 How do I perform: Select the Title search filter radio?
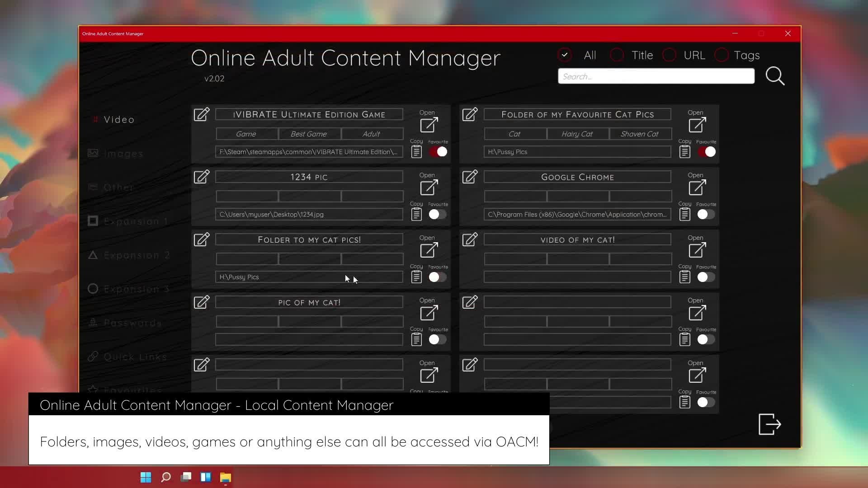617,55
